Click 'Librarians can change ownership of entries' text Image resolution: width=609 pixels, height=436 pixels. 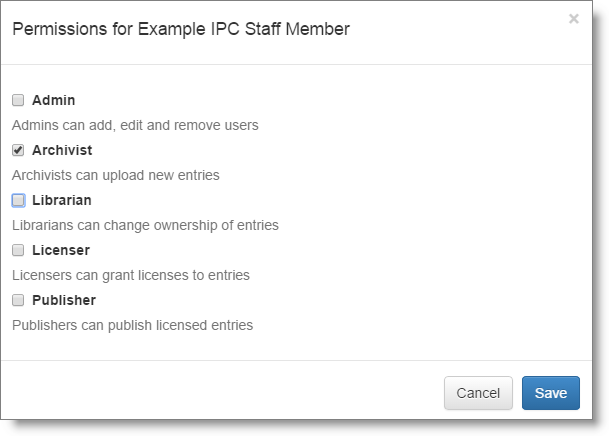tap(145, 225)
